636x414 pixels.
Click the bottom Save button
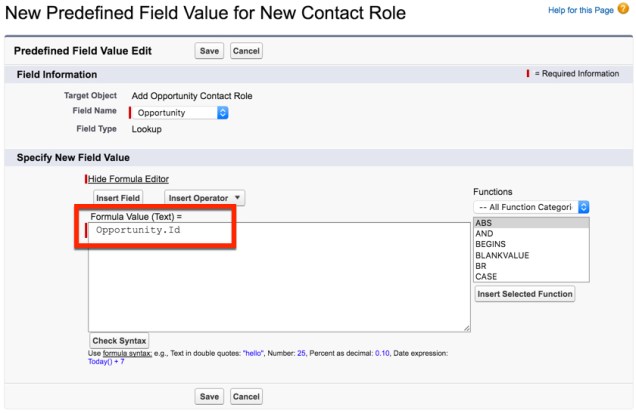[x=209, y=397]
